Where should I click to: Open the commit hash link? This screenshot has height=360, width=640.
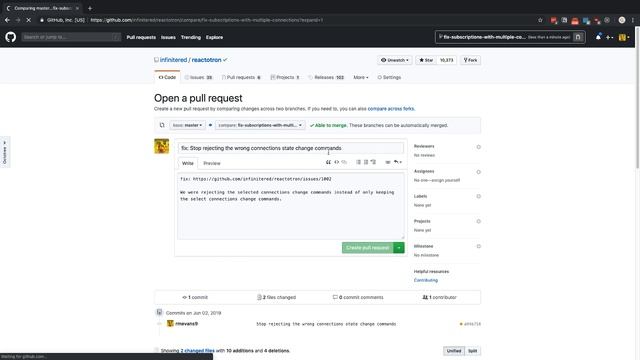point(472,324)
